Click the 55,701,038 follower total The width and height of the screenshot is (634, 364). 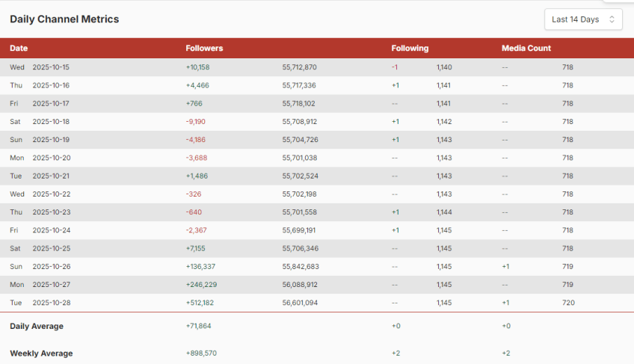click(x=299, y=158)
